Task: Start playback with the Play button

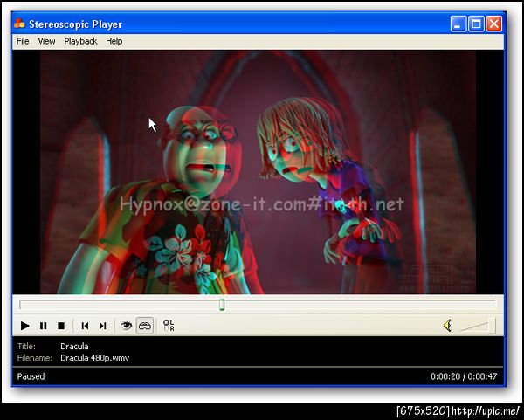Action: pos(24,326)
